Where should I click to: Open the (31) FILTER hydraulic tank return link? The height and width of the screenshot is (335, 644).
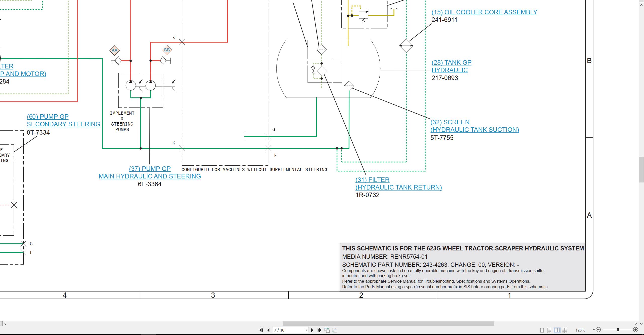tap(398, 183)
